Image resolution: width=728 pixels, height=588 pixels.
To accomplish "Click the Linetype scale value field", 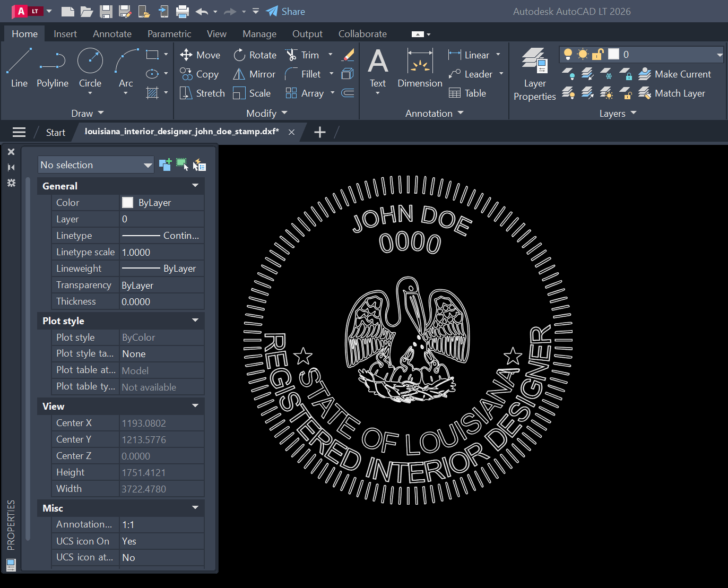I will click(162, 252).
